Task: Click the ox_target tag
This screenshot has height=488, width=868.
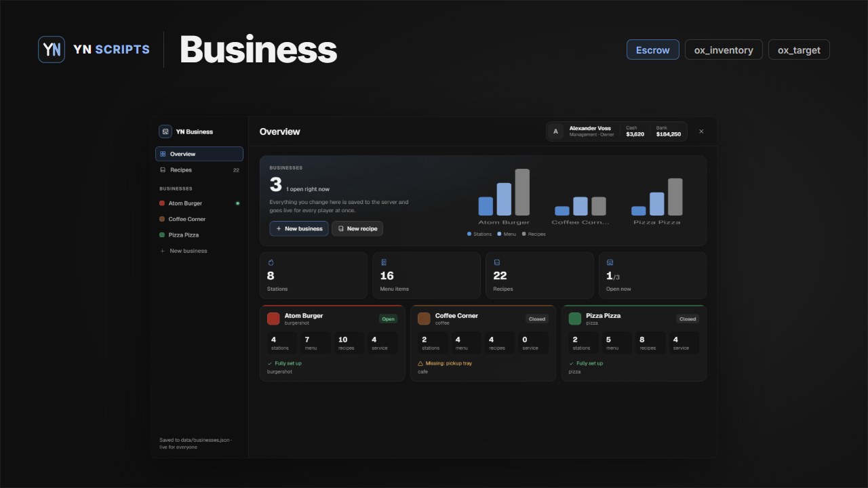Action: pos(799,49)
